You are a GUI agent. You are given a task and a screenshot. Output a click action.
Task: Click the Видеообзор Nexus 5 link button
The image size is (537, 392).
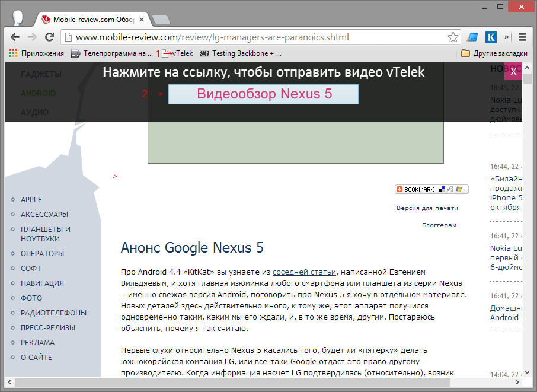(263, 94)
